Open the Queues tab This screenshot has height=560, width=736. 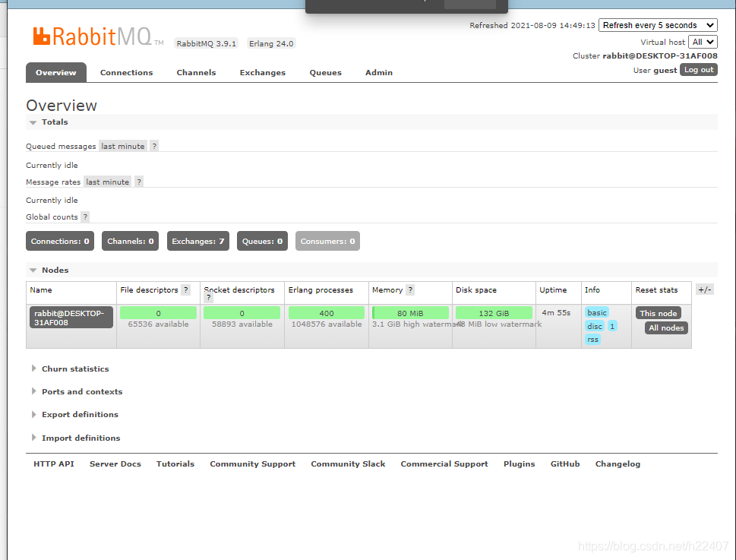325,72
